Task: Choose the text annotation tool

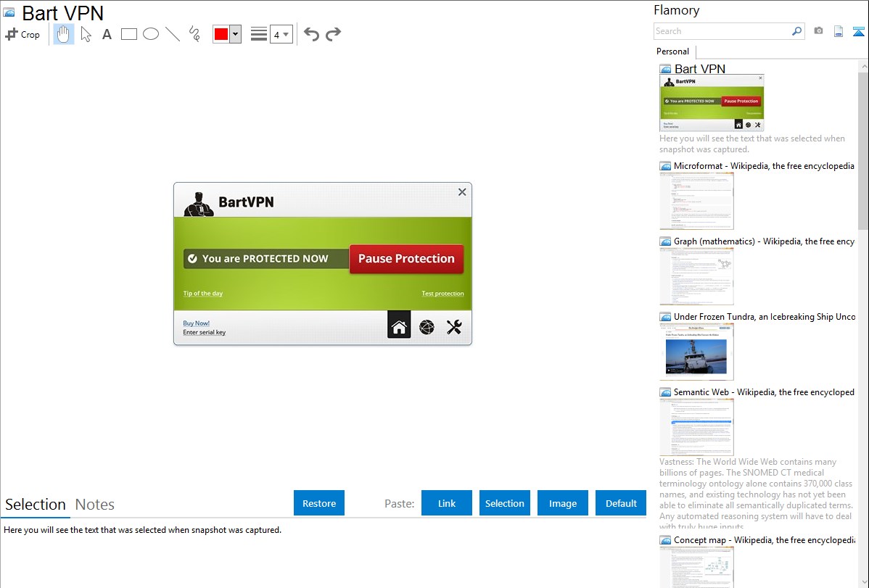Action: coord(107,34)
